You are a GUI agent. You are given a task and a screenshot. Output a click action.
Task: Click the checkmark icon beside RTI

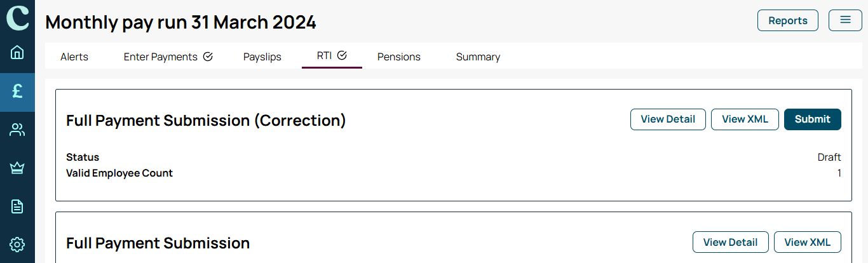(342, 55)
